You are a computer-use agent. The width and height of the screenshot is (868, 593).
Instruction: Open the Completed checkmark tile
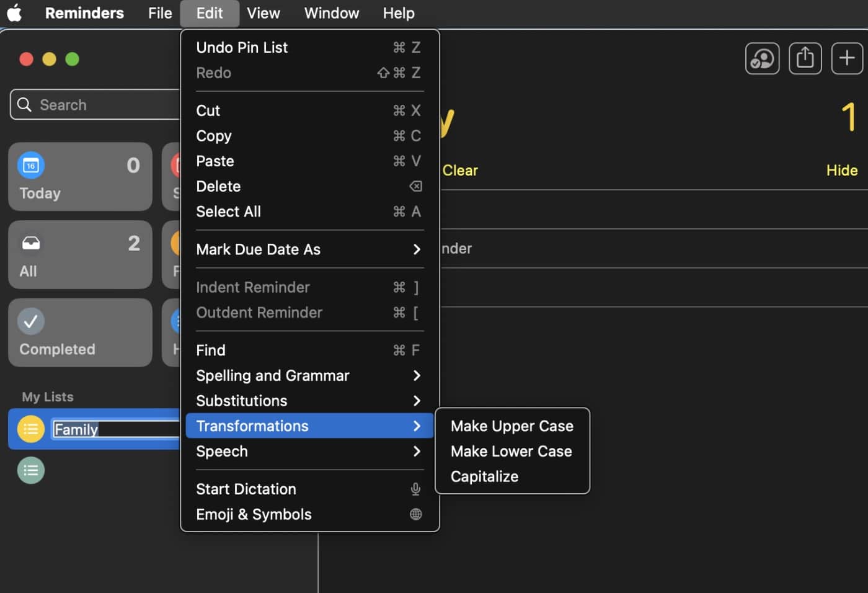coord(80,332)
